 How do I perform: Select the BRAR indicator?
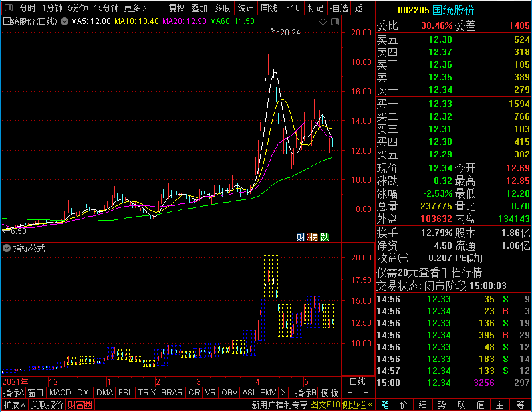tap(172, 393)
